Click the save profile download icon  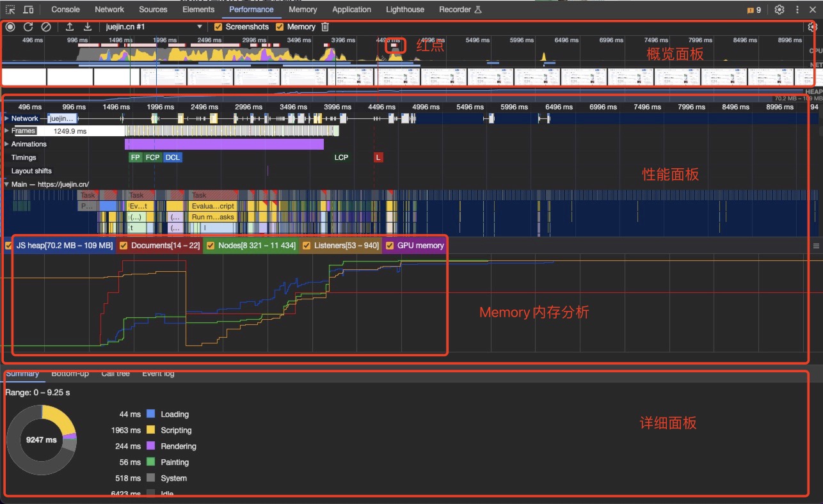point(88,27)
